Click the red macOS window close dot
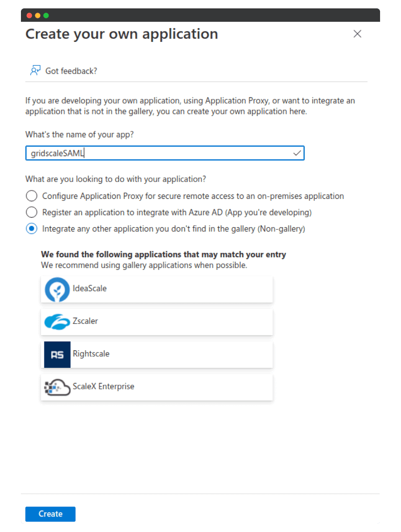Screen dimensions: 401x532 [x=29, y=15]
